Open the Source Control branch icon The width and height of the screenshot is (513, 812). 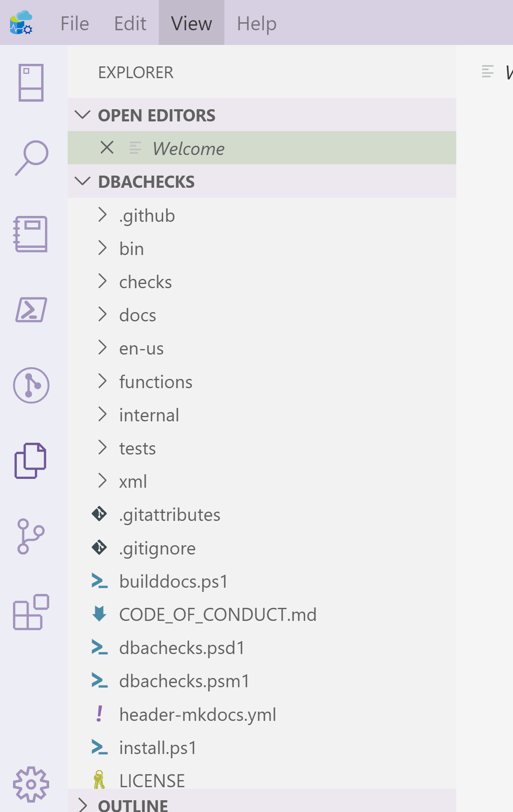pos(31,536)
